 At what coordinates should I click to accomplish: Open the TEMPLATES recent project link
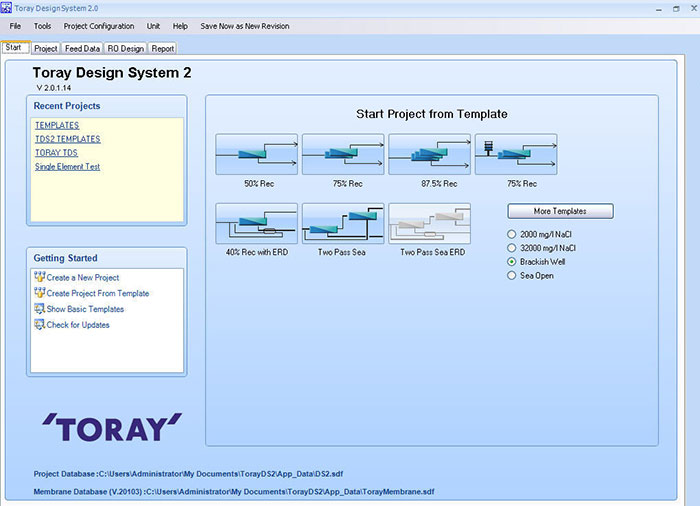57,125
